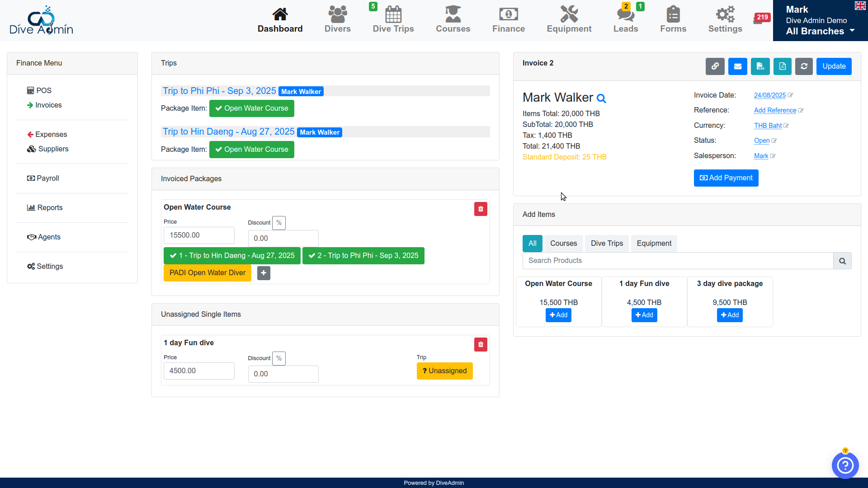Click the plus expander next to PADI Open Water Diver
Image resolution: width=868 pixels, height=488 pixels.
point(264,273)
